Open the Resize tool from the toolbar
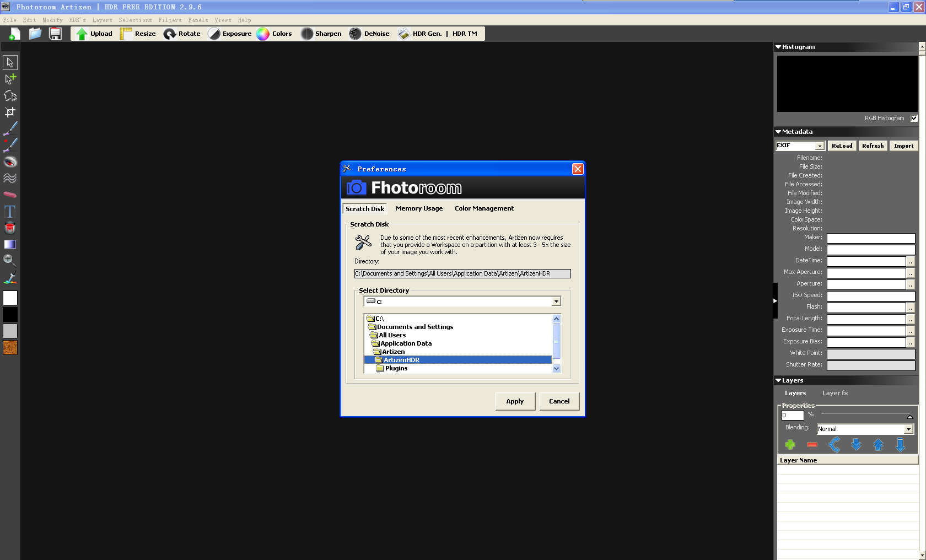 pos(138,34)
